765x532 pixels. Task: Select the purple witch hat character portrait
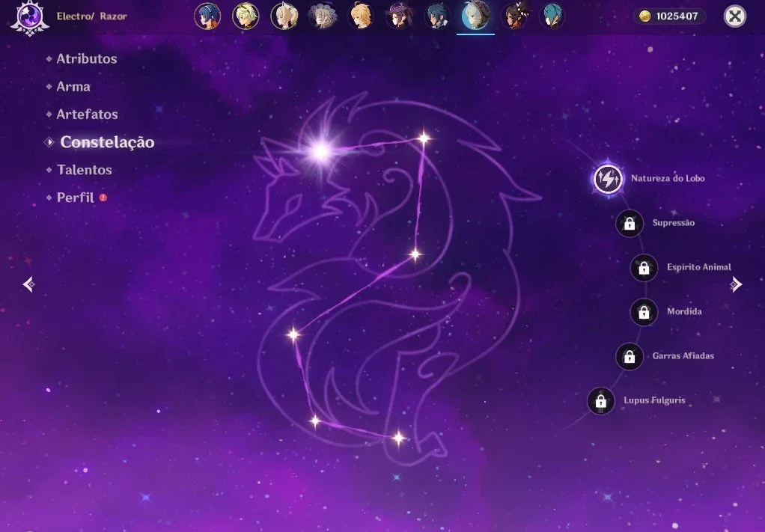pyautogui.click(x=399, y=16)
